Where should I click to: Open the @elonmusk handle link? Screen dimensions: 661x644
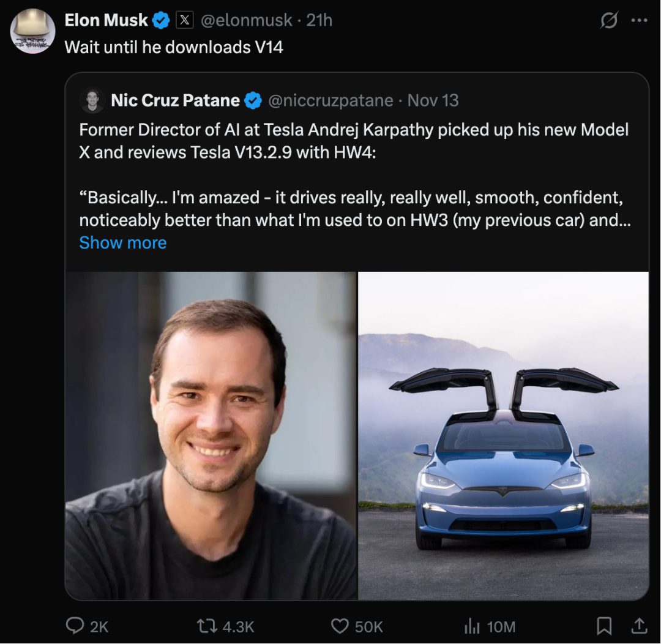[247, 20]
